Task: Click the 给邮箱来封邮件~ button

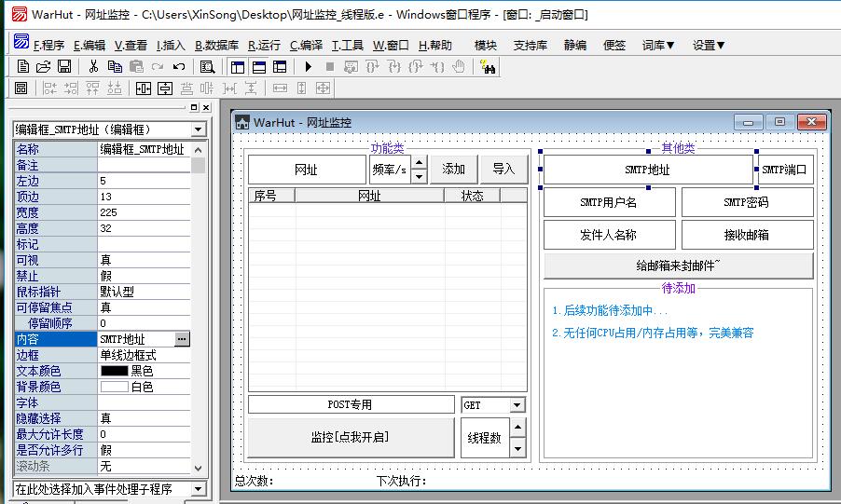Action: (679, 266)
